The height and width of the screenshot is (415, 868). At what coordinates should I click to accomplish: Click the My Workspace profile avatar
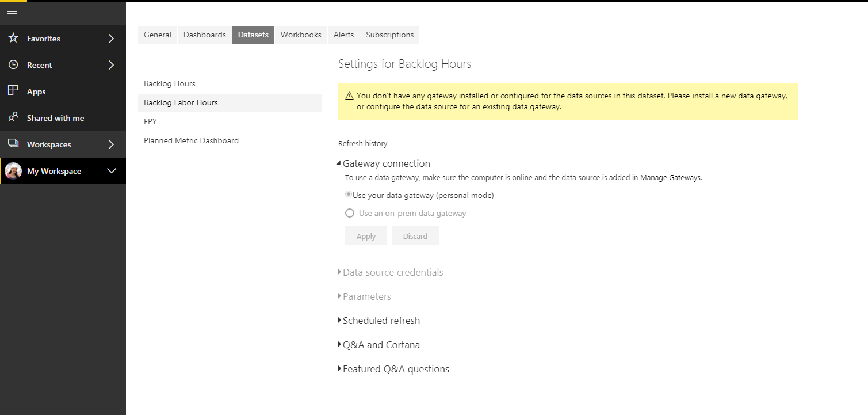point(13,171)
